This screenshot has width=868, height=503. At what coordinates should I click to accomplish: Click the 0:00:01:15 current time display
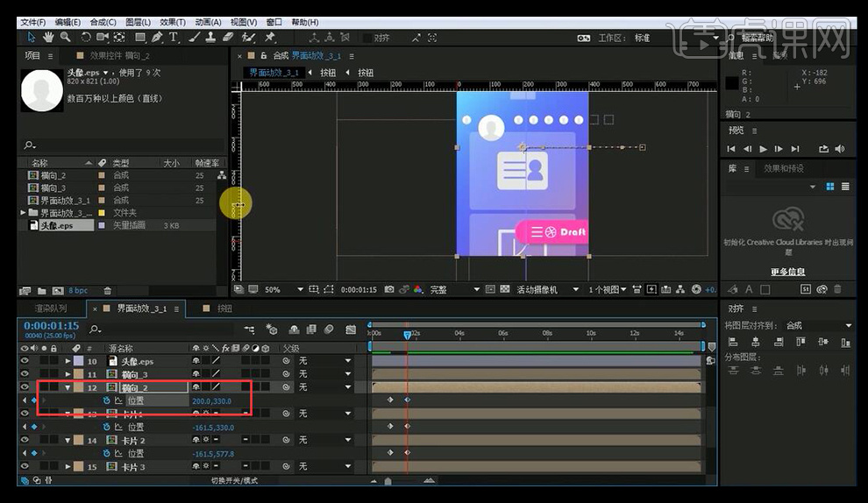[52, 325]
